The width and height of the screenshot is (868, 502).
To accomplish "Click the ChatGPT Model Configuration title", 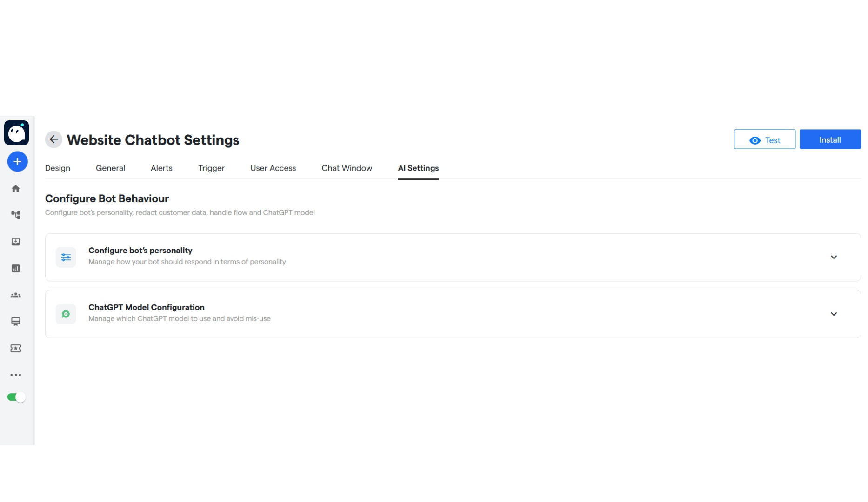I will point(147,307).
